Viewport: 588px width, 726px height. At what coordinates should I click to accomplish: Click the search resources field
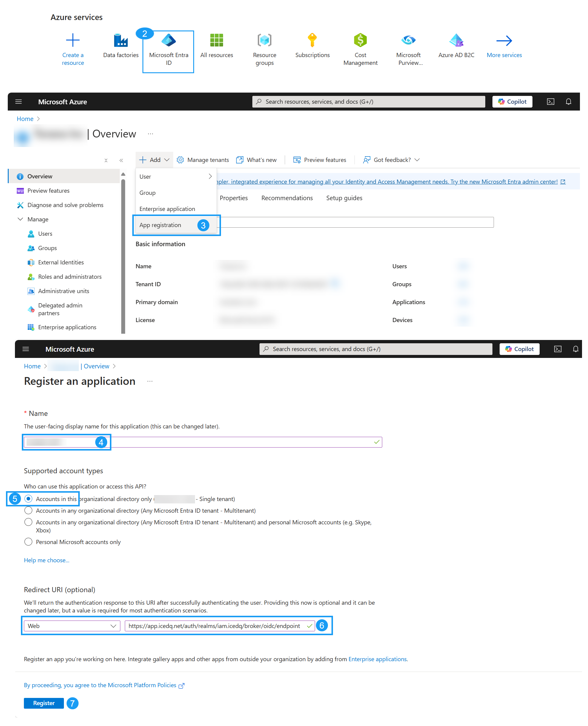tap(369, 102)
